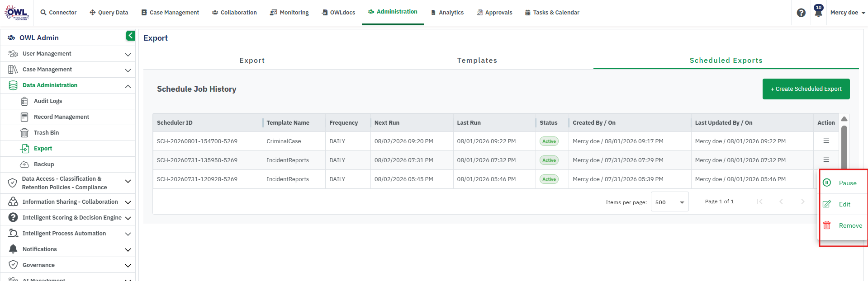Open notifications badge icon with 10
Image resolution: width=868 pixels, height=281 pixels.
coord(818,11)
